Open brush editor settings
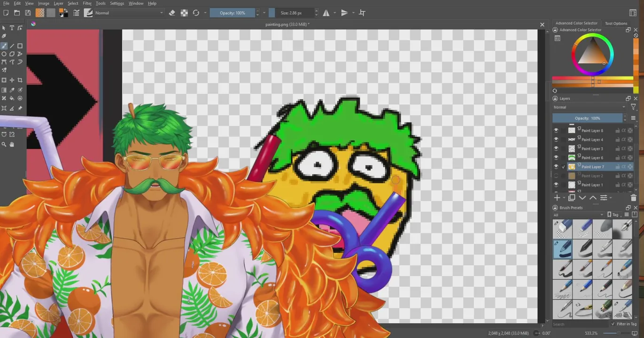This screenshot has width=644, height=338. coord(76,13)
